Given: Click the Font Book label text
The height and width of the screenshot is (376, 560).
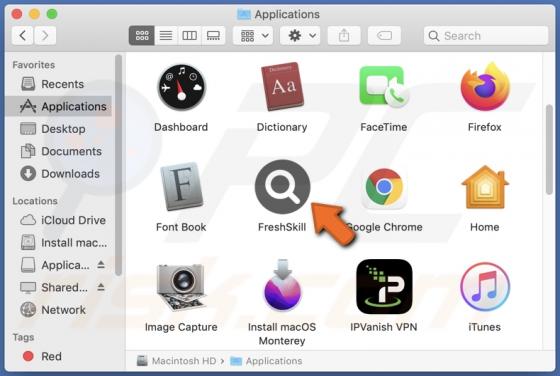Looking at the screenshot, I should click(181, 227).
